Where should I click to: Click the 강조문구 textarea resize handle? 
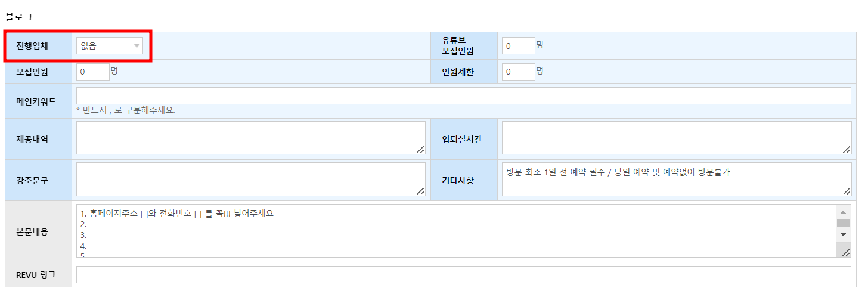point(421,191)
